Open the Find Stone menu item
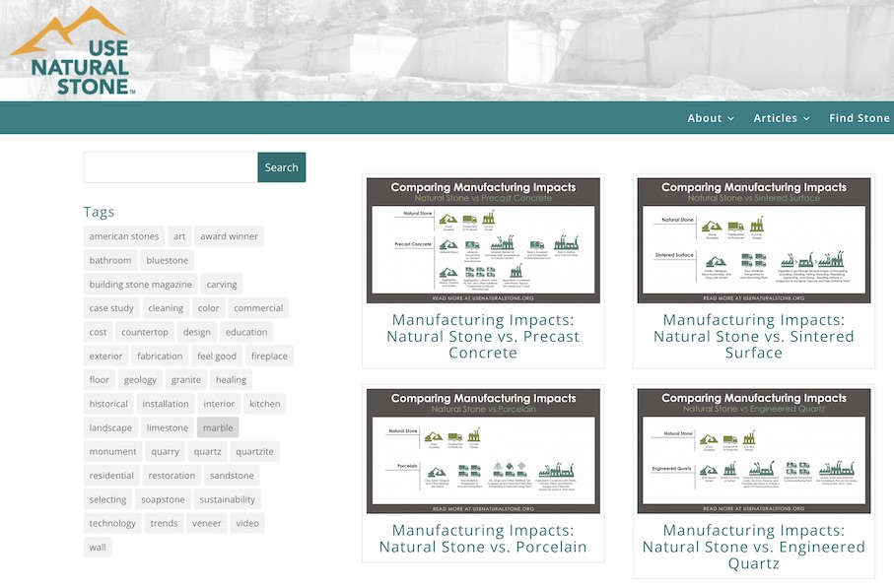The height and width of the screenshot is (588, 894). pos(860,118)
